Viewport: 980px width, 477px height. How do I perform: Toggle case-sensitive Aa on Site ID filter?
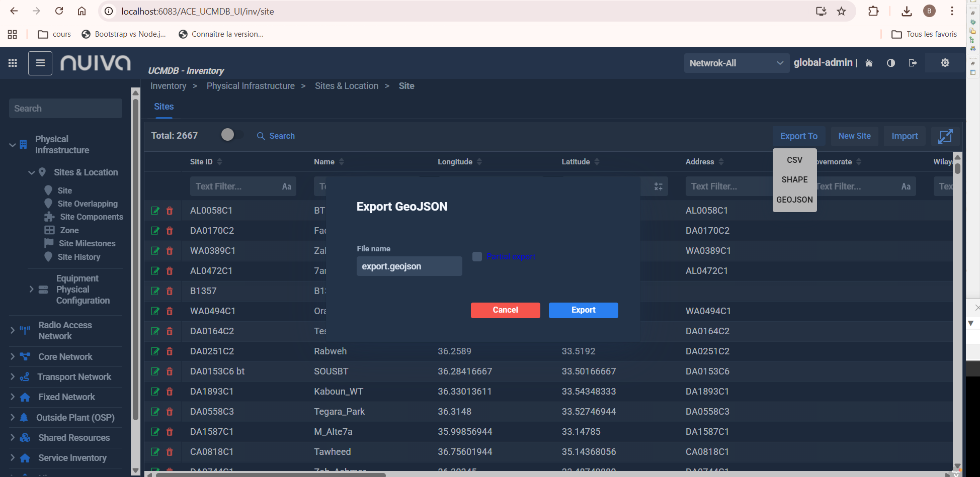[286, 186]
